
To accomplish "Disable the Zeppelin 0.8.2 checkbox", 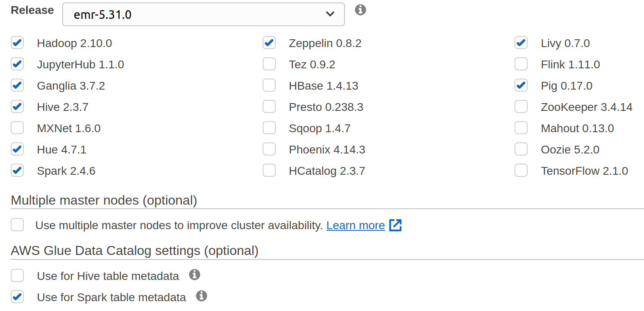I will click(x=269, y=43).
